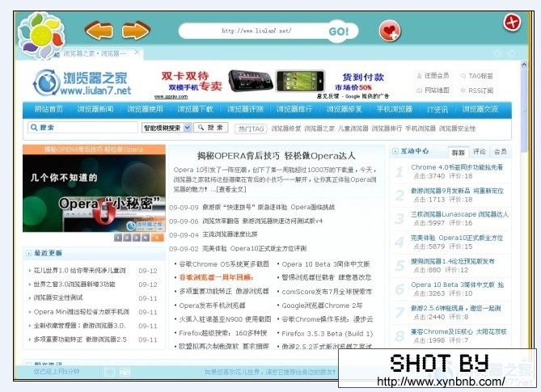Open 网站首页 in the blue nav bar
541x392 pixels.
tap(49, 109)
